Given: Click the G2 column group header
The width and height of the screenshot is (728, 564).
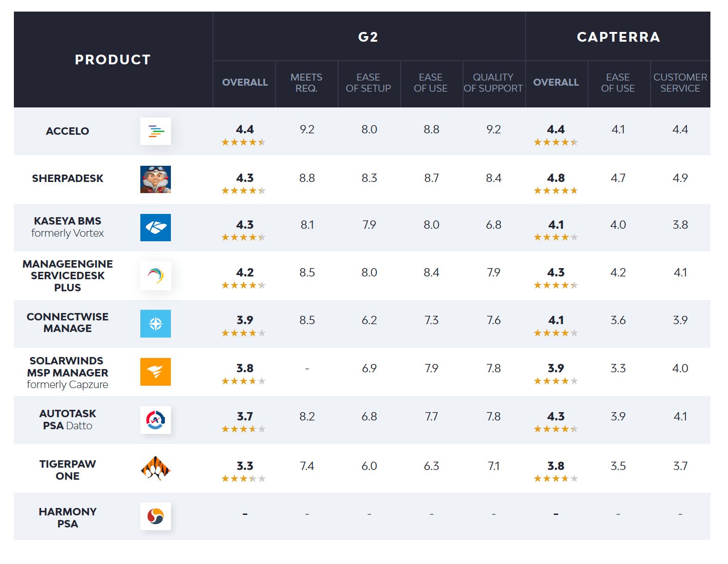Looking at the screenshot, I should pos(369,37).
